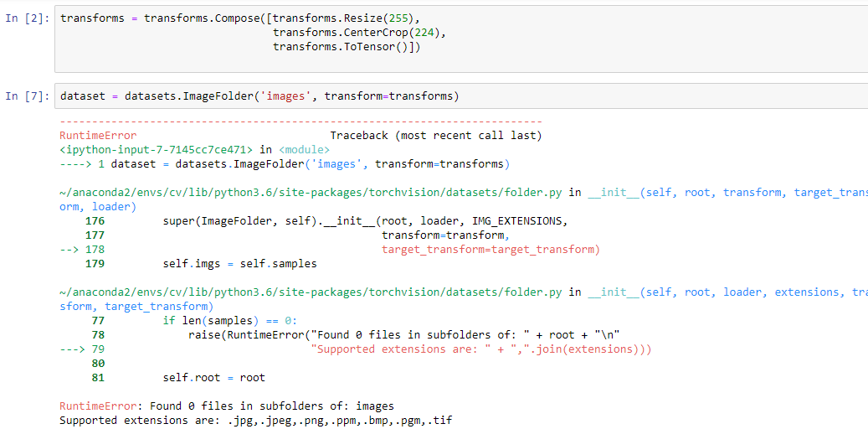Place cursor on the transforms.CenterCrop(224) line
The width and height of the screenshot is (868, 429).
pyautogui.click(x=360, y=33)
